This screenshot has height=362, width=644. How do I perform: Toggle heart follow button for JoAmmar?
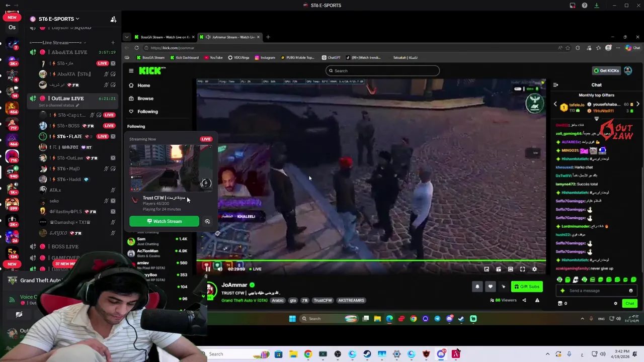tap(490, 287)
